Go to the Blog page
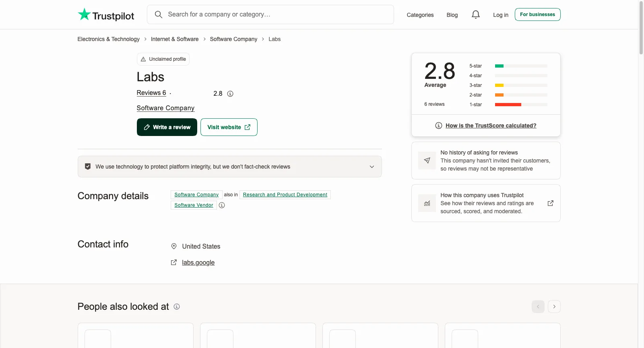This screenshot has height=348, width=644. coord(452,15)
